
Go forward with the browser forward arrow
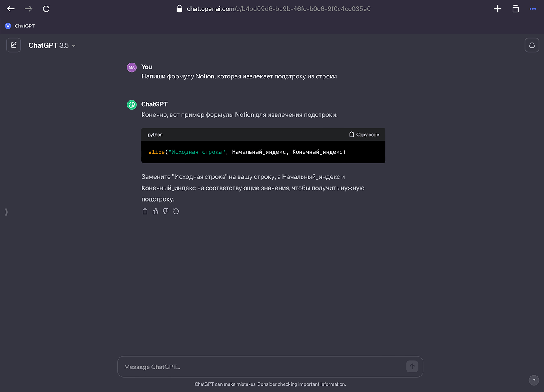pos(28,9)
